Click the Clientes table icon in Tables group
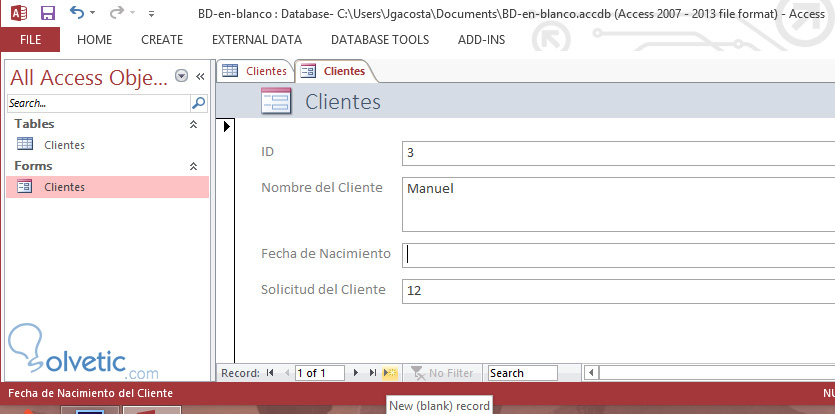The image size is (835, 414). tap(24, 144)
